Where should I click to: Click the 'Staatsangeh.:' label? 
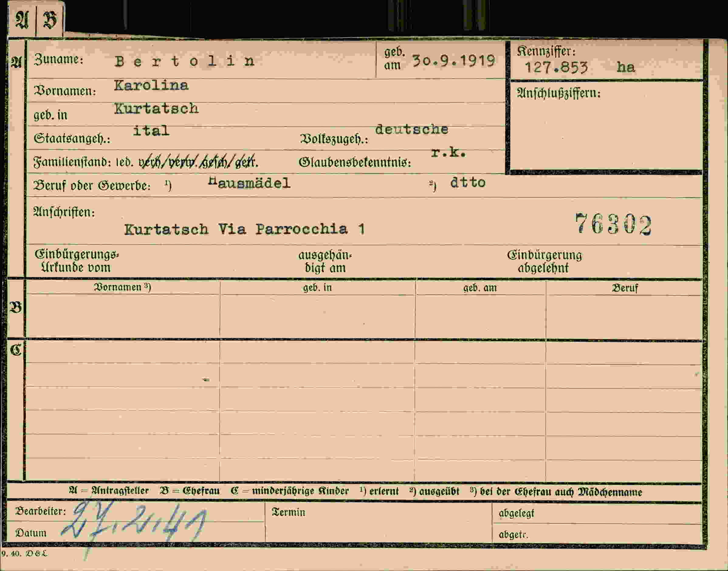tap(72, 138)
